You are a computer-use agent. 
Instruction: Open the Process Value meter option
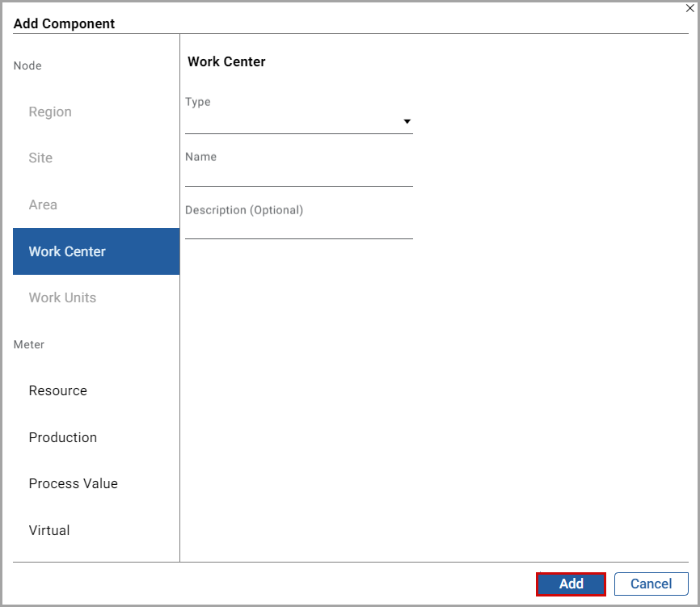tap(73, 483)
